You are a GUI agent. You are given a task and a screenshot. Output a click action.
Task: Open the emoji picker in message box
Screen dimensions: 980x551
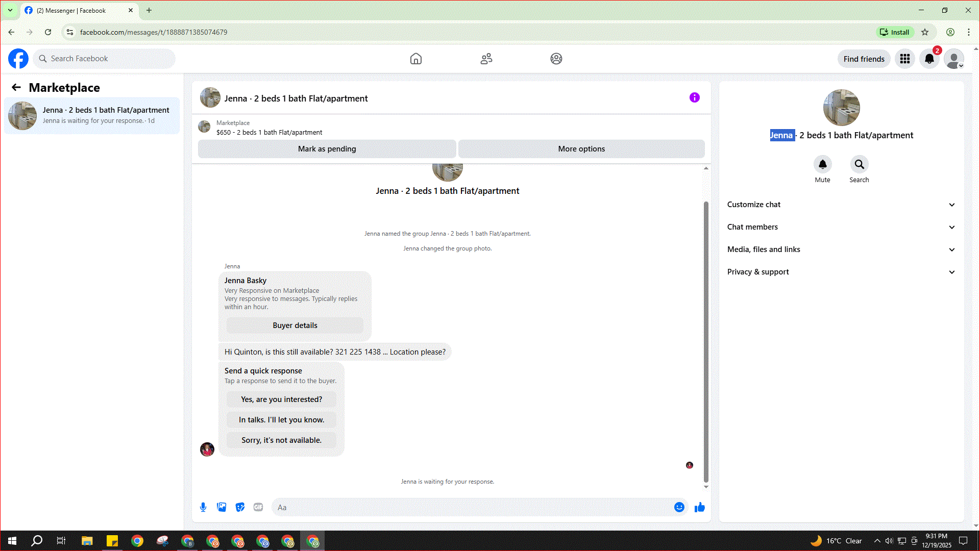tap(679, 507)
